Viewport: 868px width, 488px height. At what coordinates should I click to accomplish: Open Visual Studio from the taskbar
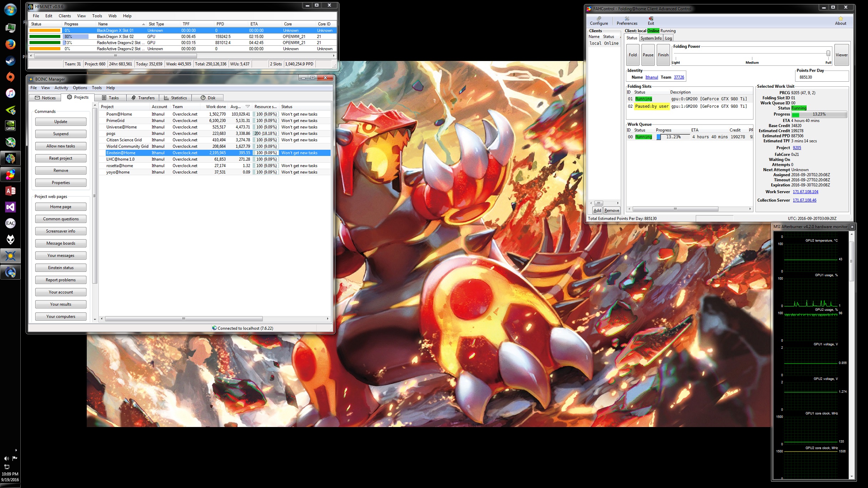coord(10,207)
